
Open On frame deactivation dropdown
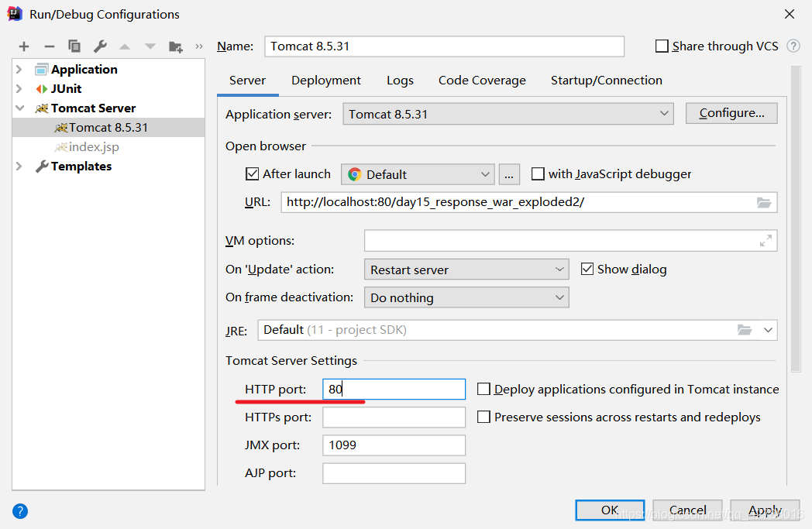click(x=466, y=297)
